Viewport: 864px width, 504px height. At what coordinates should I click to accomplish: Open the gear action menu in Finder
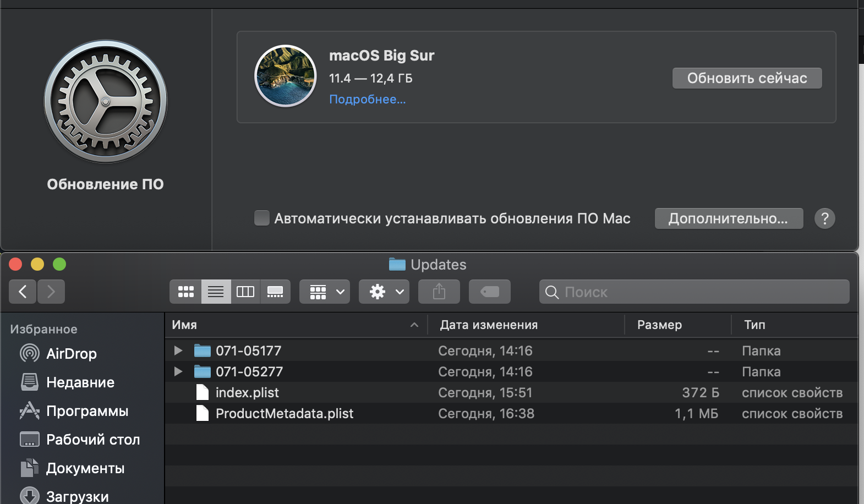pos(384,292)
